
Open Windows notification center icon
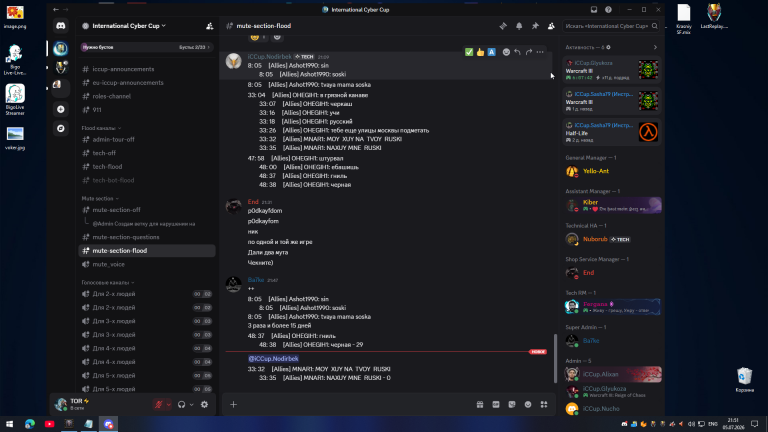tap(755, 424)
